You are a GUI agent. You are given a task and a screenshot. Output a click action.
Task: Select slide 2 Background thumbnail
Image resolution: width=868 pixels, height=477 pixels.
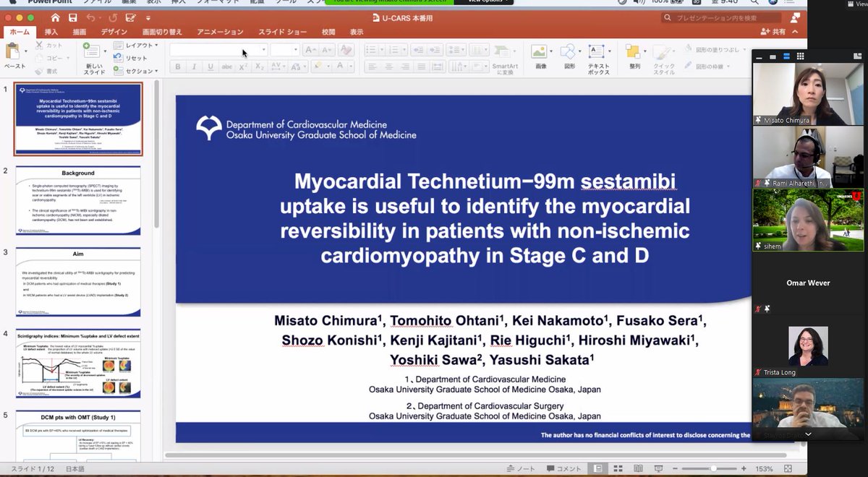tap(78, 200)
